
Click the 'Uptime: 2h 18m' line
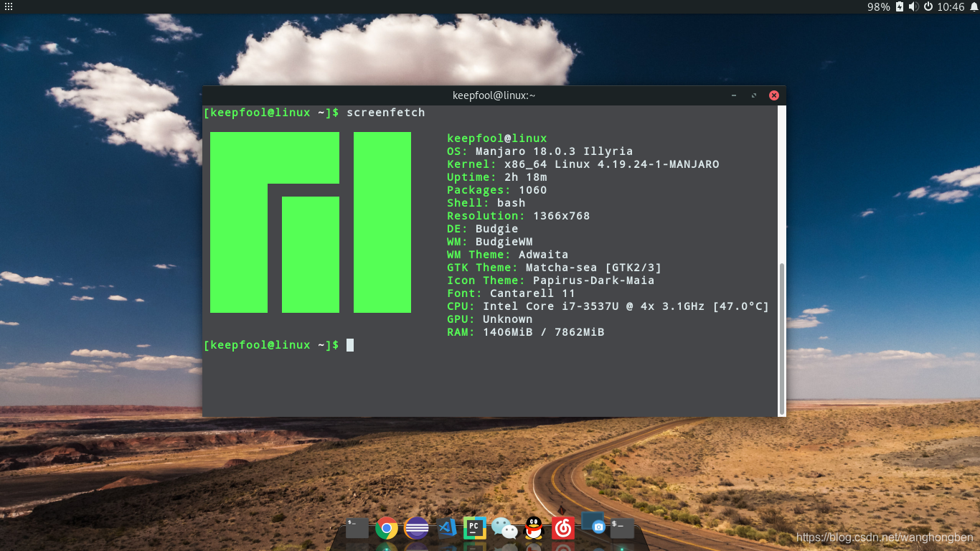click(x=497, y=177)
